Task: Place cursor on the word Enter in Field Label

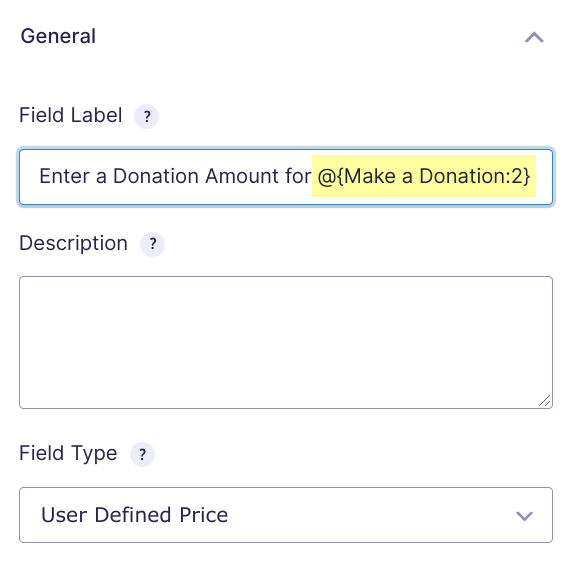Action: pyautogui.click(x=64, y=176)
